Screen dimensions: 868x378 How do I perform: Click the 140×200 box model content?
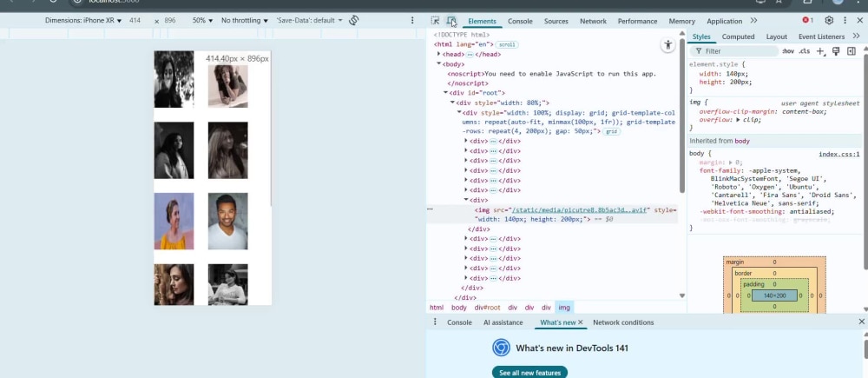pyautogui.click(x=774, y=295)
